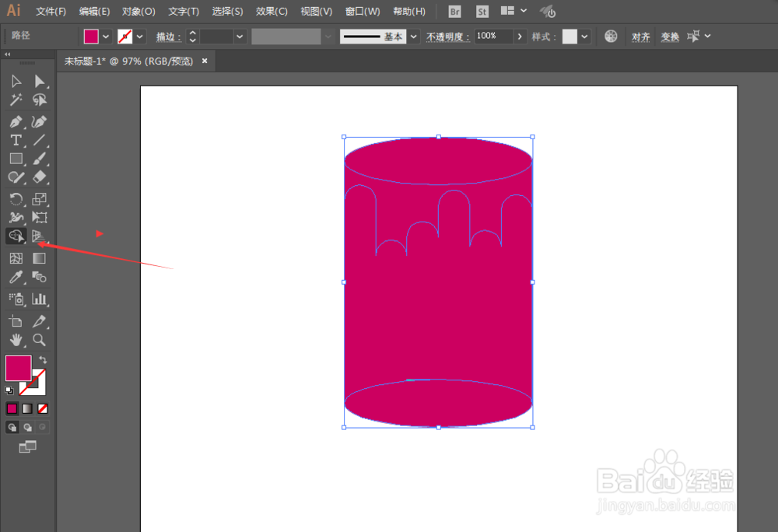Select the Pen tool

(x=16, y=121)
